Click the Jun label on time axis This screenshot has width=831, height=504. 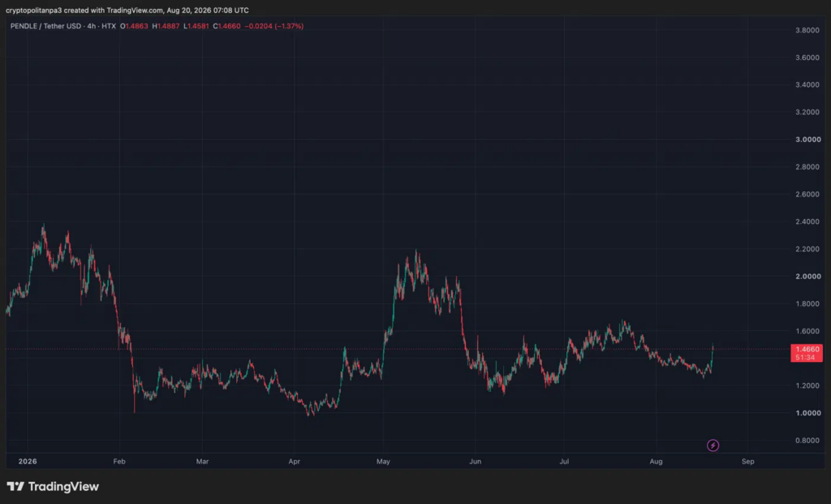coord(476,462)
